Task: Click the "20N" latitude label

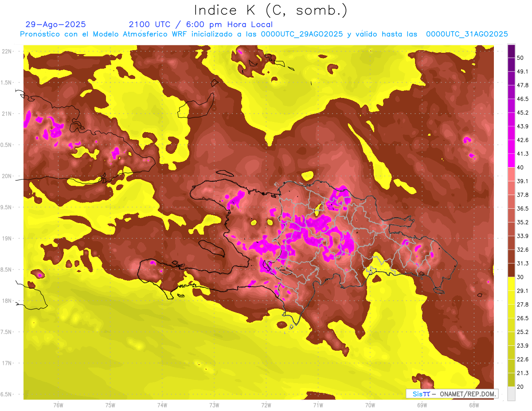Action: (7, 176)
